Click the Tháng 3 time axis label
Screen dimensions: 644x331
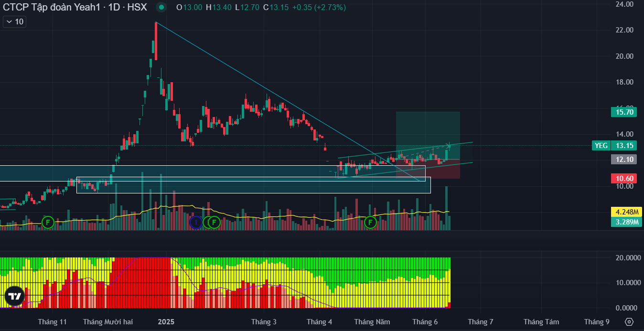[264, 322]
